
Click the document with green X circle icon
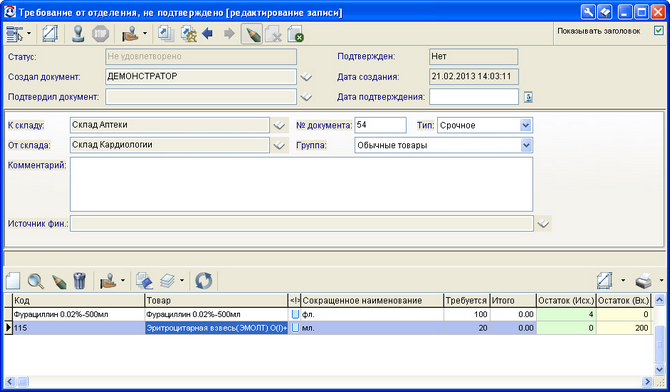(x=295, y=34)
